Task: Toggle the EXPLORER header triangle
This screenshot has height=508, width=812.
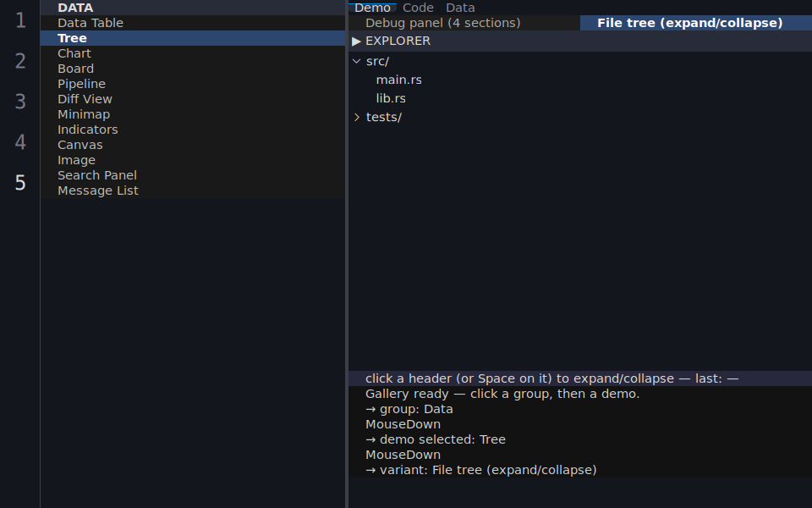Action: (356, 41)
